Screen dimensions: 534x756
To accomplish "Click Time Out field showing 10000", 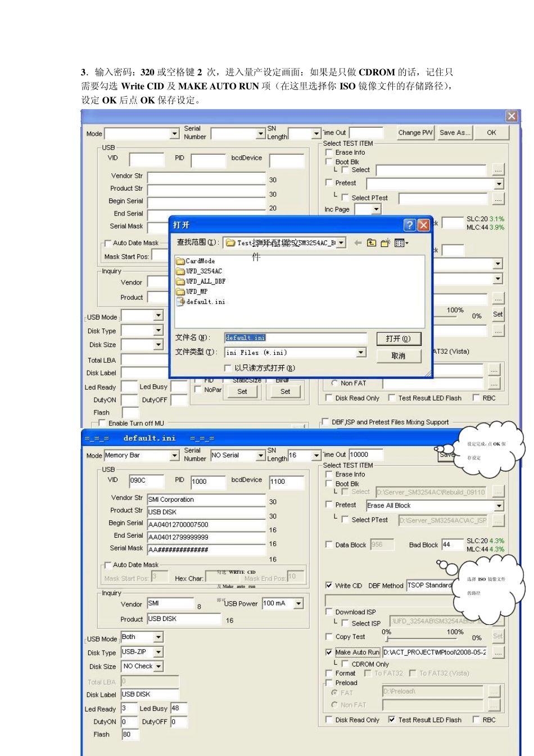I will tap(366, 454).
